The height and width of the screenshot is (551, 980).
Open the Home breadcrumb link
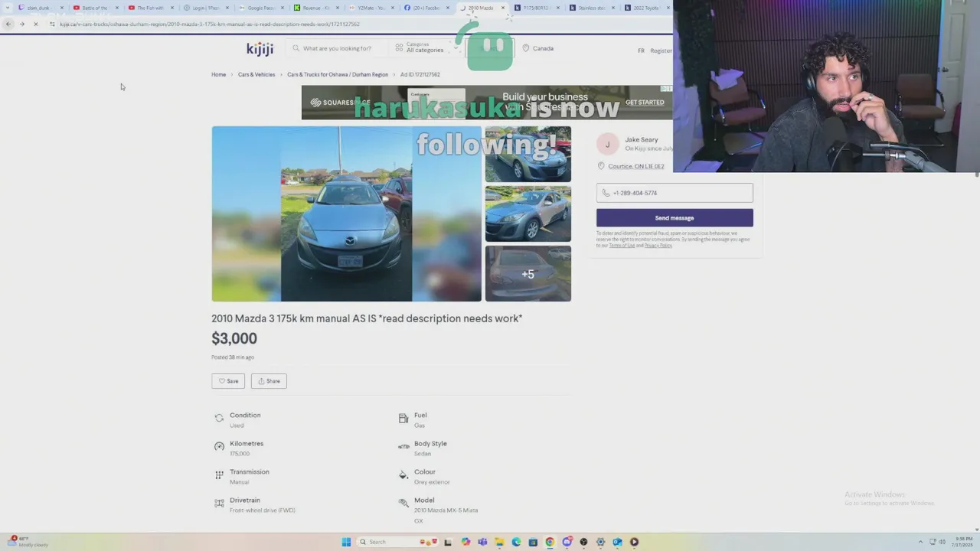pos(219,75)
